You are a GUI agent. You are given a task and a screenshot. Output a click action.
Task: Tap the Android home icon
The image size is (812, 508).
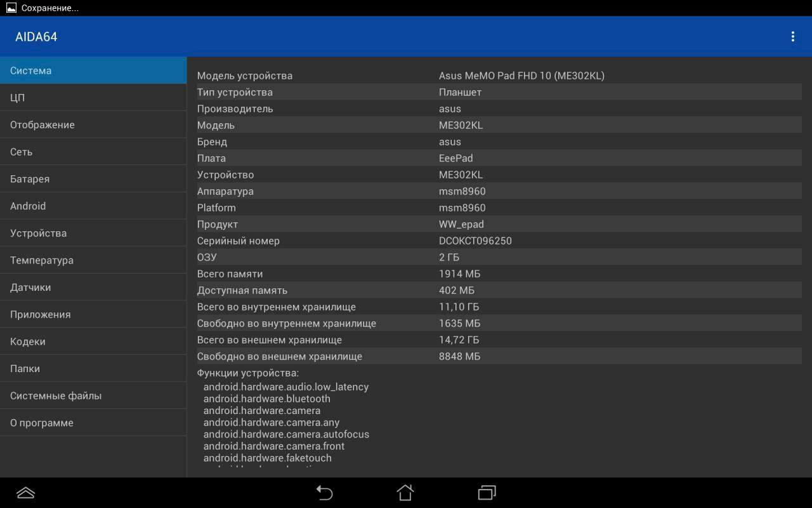pyautogui.click(x=405, y=493)
